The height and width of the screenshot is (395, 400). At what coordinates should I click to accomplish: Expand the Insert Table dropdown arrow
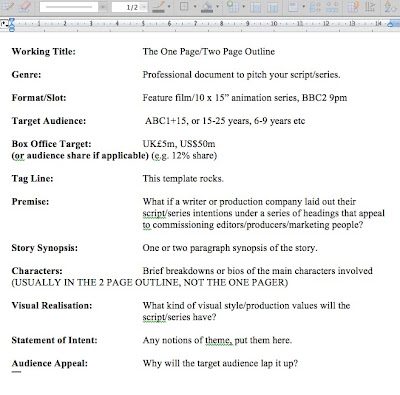point(243,6)
